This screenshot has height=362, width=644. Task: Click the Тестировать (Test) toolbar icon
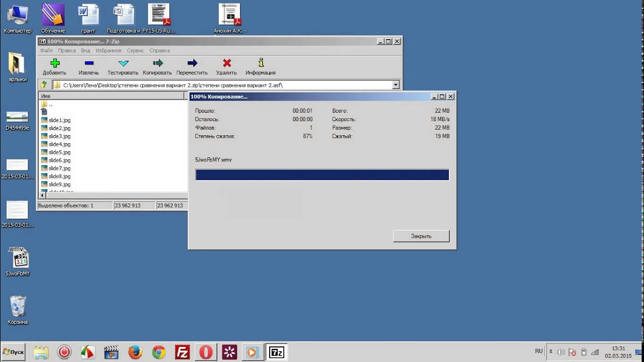coord(123,63)
